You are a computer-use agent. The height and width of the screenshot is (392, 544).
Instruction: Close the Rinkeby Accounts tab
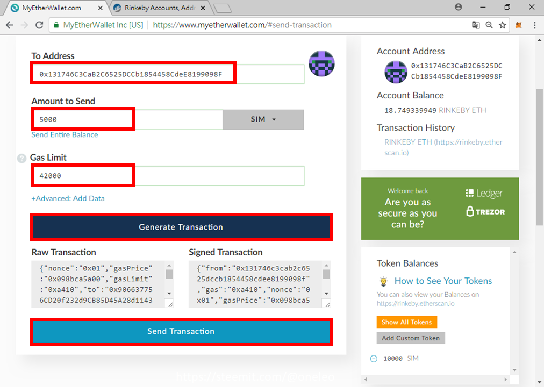coord(203,8)
